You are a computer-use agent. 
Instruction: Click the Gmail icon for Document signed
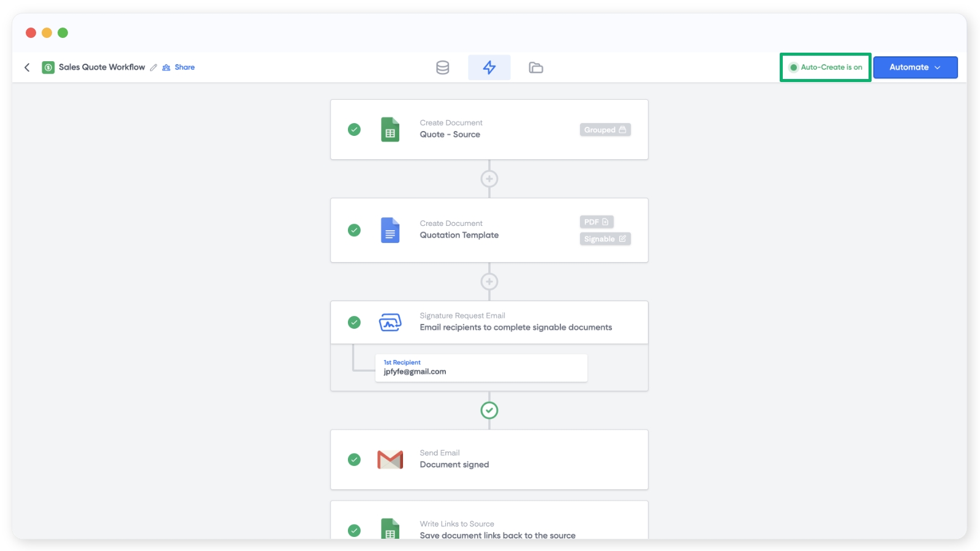point(390,459)
